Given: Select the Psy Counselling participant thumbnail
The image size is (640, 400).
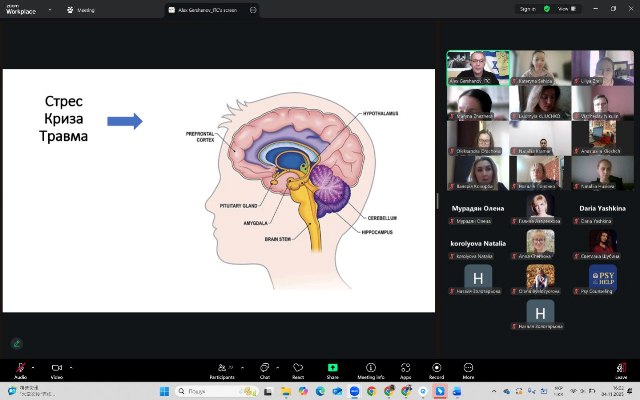Looking at the screenshot, I should point(602,279).
